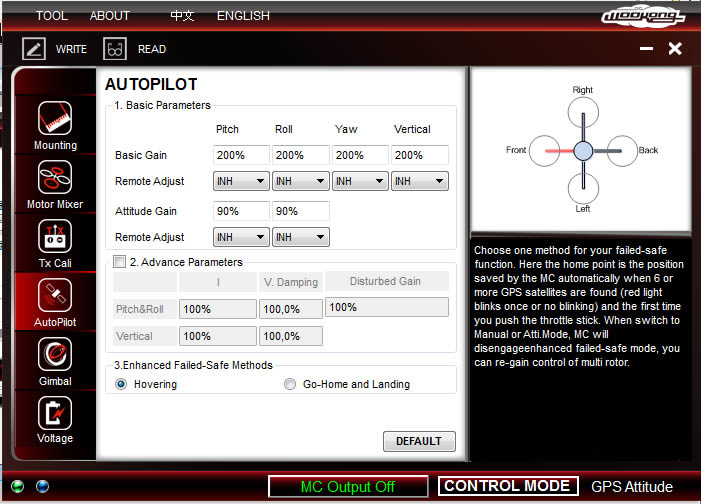
Task: Select the Motor Mixer icon
Action: (x=55, y=178)
